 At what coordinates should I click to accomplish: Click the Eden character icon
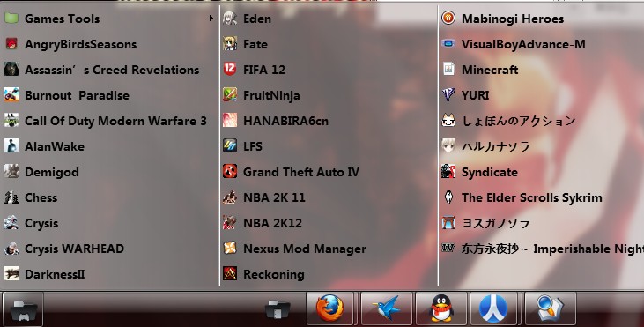coord(230,19)
